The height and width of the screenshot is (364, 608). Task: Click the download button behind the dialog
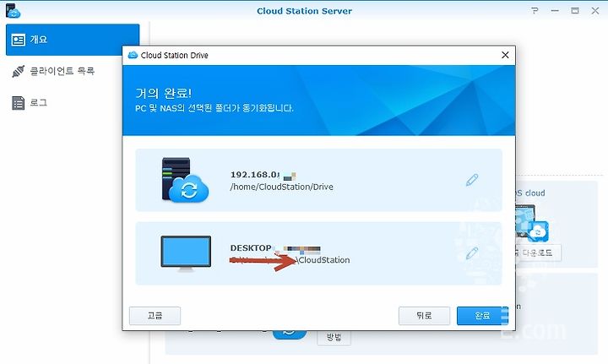click(538, 253)
